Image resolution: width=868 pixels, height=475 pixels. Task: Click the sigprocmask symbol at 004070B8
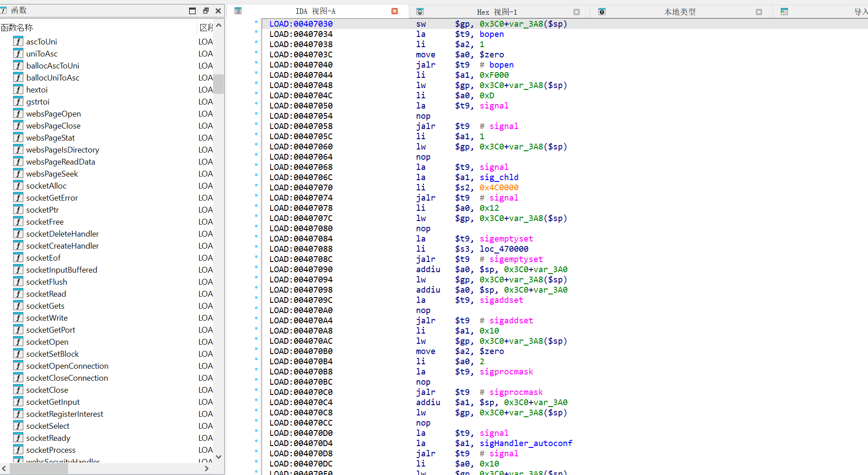506,371
